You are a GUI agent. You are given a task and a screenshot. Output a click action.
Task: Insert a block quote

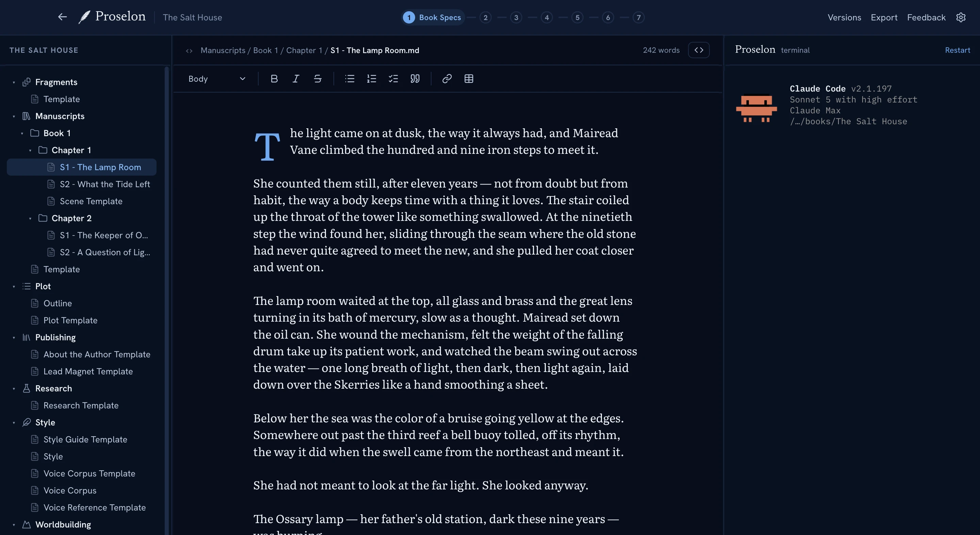415,79
